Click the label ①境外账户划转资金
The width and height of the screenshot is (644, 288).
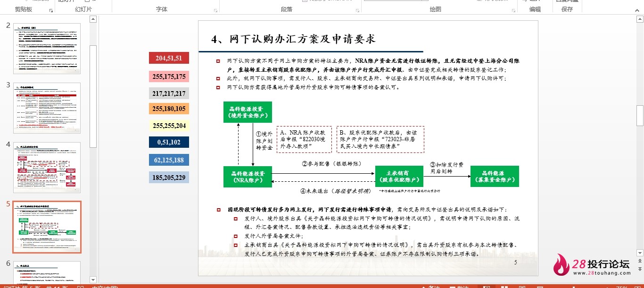pos(264,141)
